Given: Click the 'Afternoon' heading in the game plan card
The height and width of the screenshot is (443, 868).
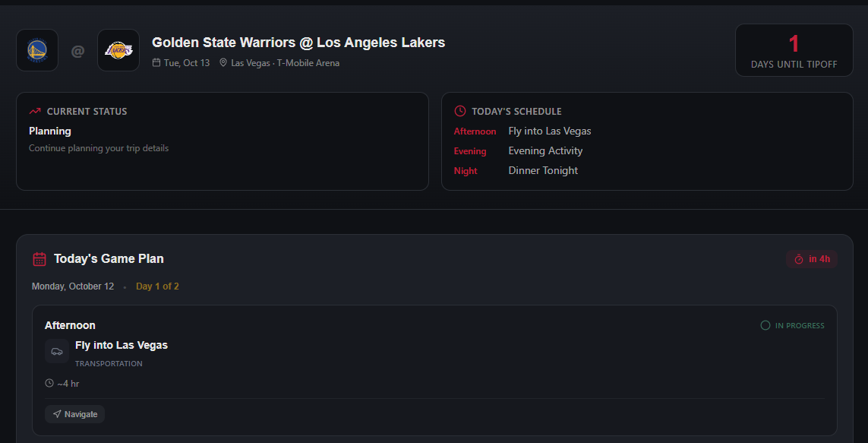Looking at the screenshot, I should click(70, 325).
